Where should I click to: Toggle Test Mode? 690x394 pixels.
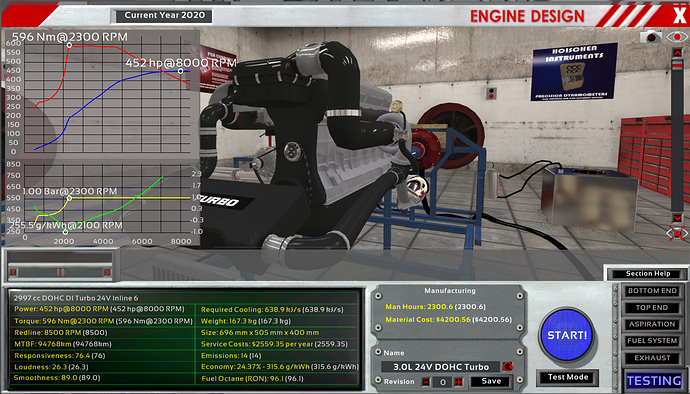[568, 377]
